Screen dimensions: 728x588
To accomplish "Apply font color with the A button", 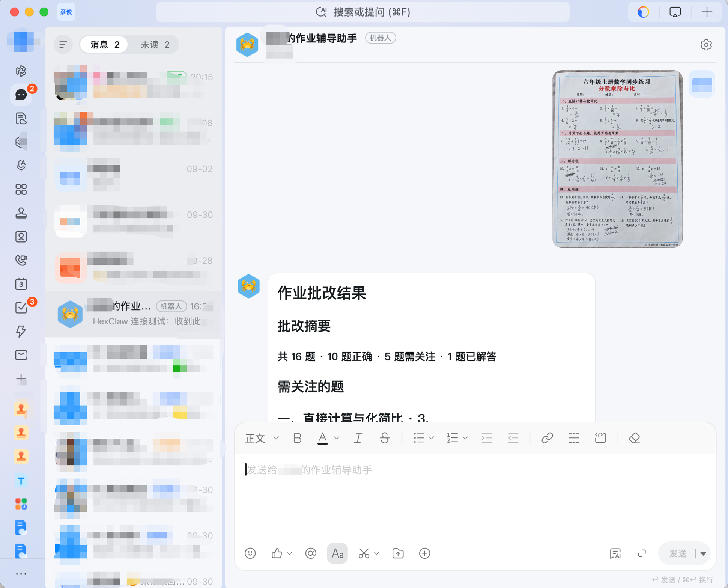I will coord(322,438).
